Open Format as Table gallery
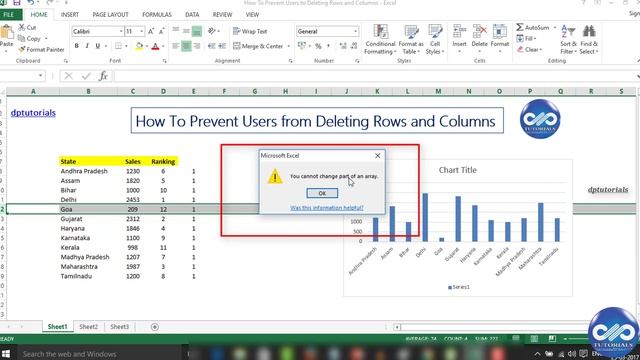 (411, 40)
